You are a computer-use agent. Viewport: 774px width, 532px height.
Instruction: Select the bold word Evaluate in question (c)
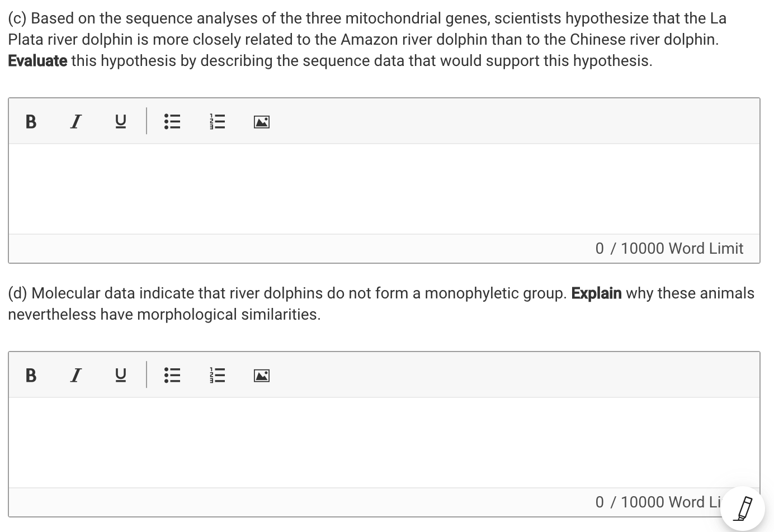(x=37, y=60)
